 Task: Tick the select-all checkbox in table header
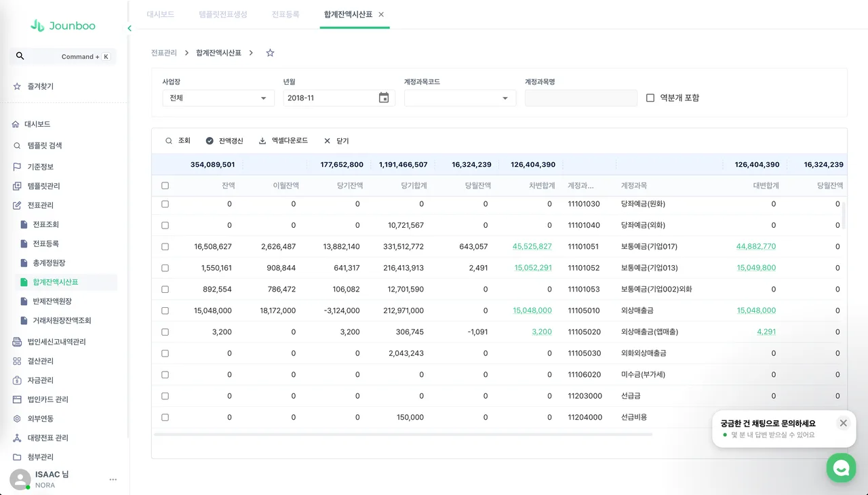(x=165, y=186)
